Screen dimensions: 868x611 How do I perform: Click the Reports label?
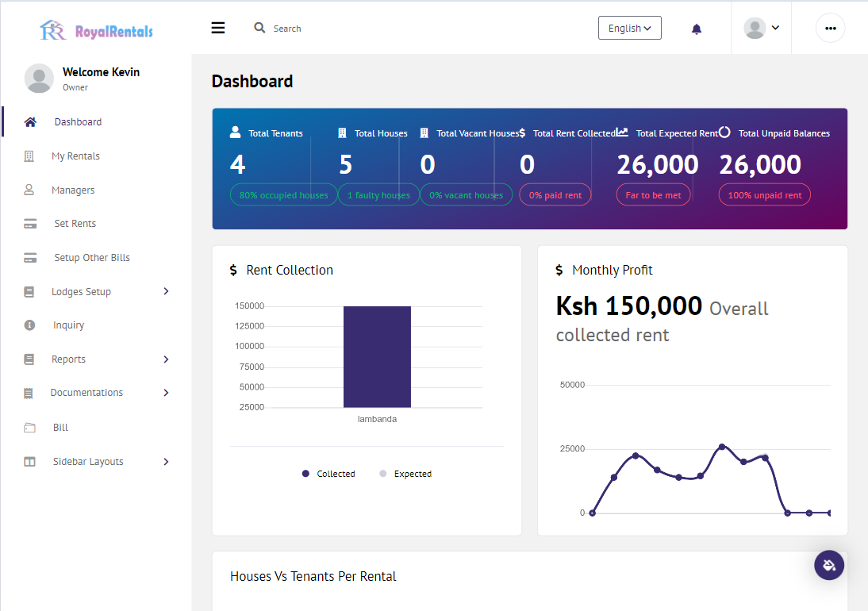(x=69, y=359)
